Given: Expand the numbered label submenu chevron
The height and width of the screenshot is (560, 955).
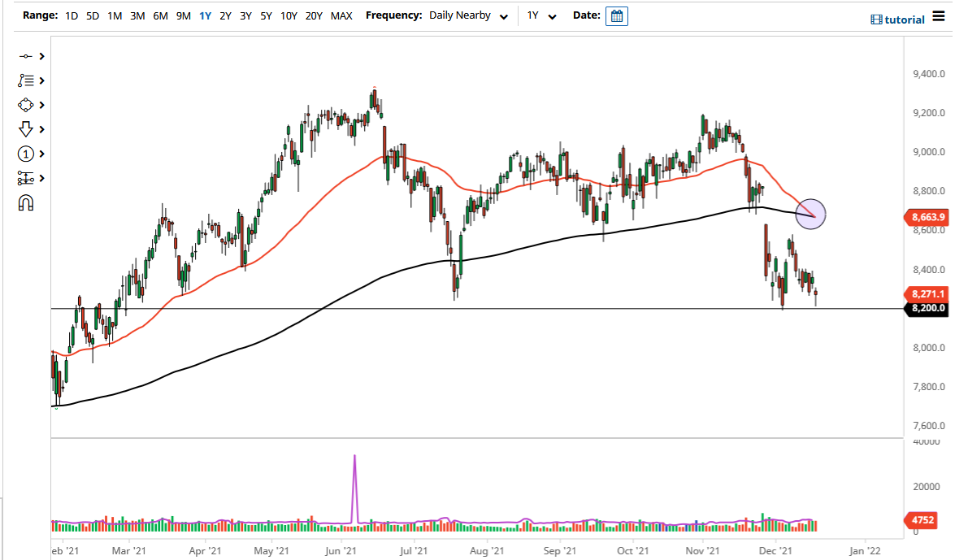Looking at the screenshot, I should coord(42,154).
